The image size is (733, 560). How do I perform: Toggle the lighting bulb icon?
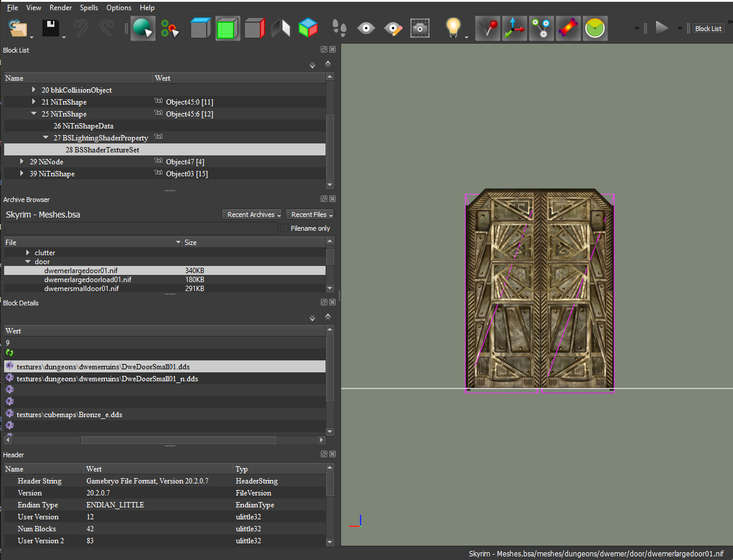click(453, 27)
